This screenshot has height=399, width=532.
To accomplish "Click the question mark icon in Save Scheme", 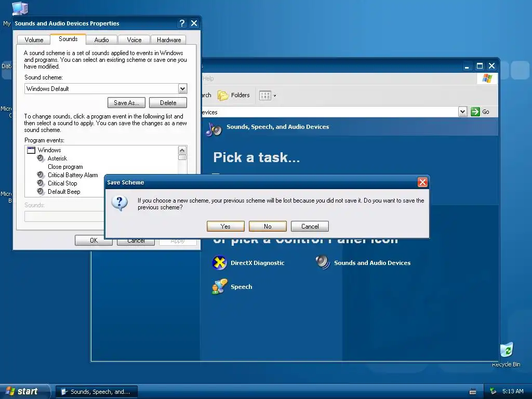I will pyautogui.click(x=119, y=203).
